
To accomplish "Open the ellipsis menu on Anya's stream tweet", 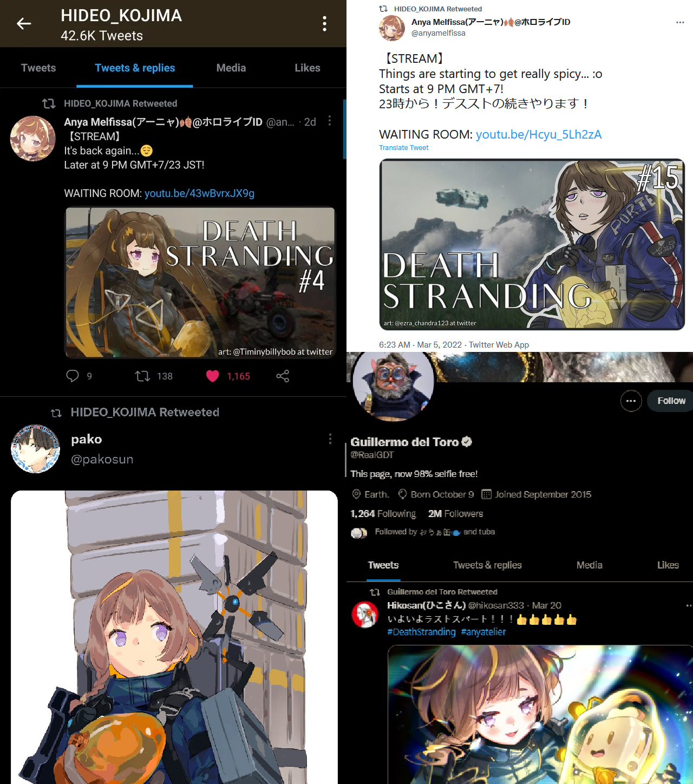I will (x=680, y=22).
